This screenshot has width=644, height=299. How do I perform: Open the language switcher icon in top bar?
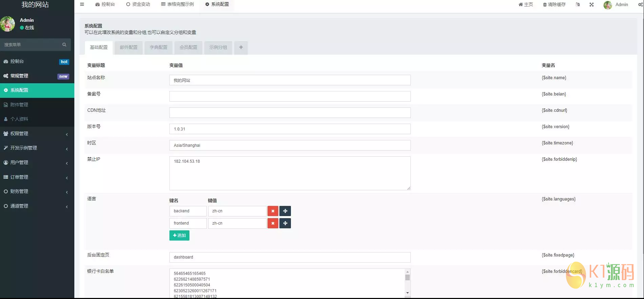[x=578, y=4]
